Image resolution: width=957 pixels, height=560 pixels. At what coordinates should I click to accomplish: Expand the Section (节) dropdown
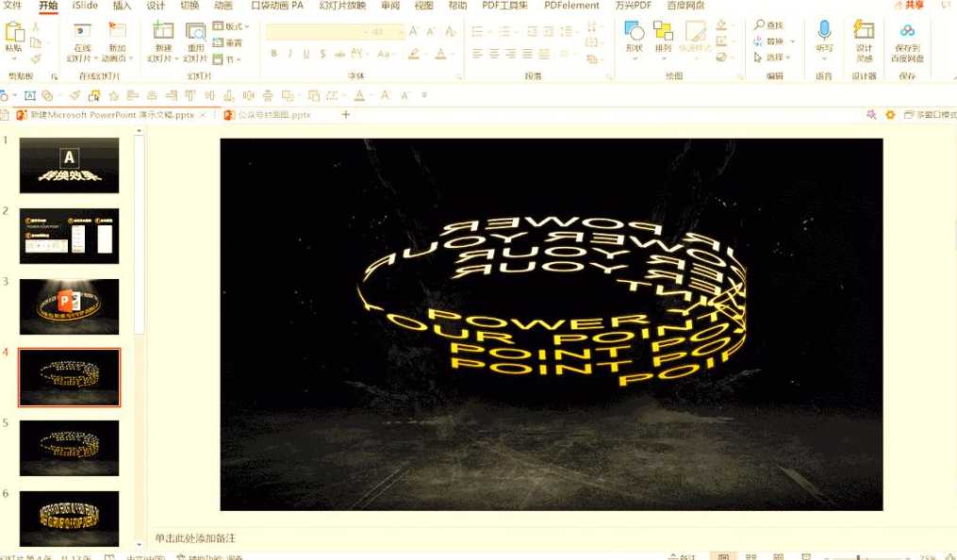tap(227, 59)
